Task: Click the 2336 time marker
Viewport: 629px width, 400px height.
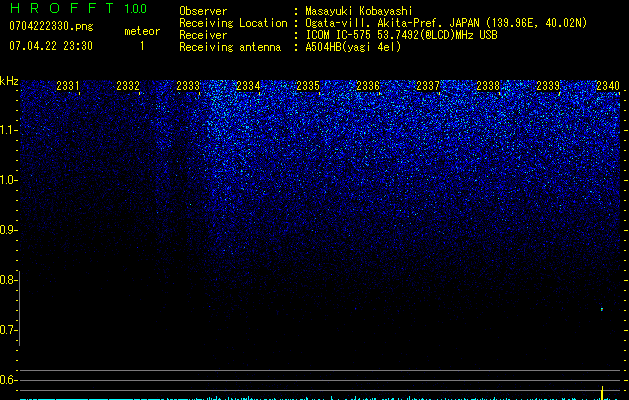Action: coord(368,85)
